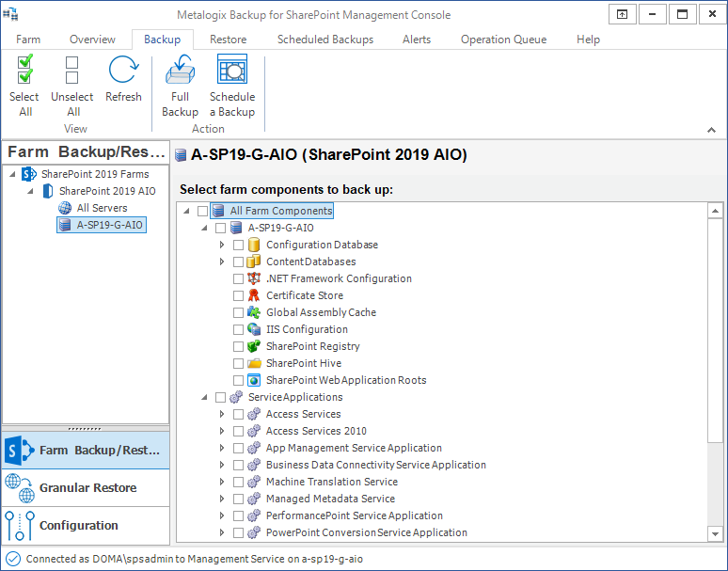
Task: Open the Alerts tab
Action: (417, 40)
